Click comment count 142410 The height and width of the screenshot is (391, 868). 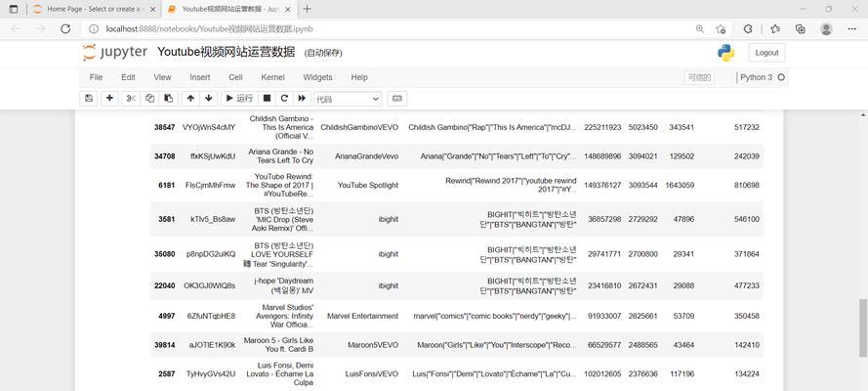point(746,344)
